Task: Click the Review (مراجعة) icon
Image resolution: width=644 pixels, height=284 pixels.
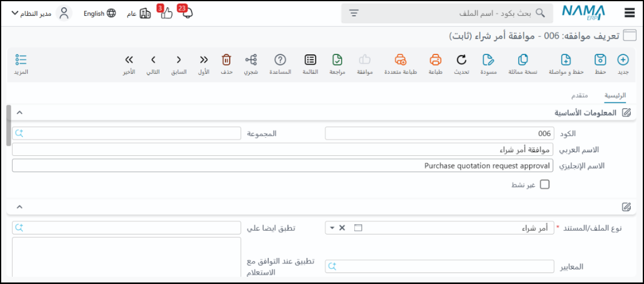Action: (337, 60)
